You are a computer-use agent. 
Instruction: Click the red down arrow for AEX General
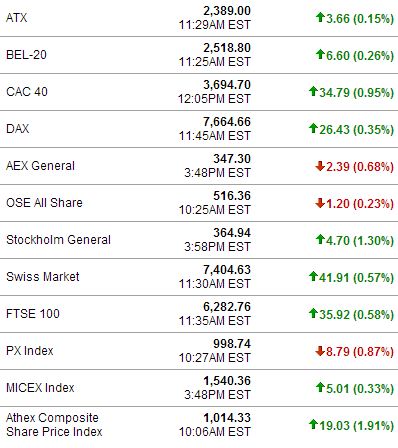320,166
